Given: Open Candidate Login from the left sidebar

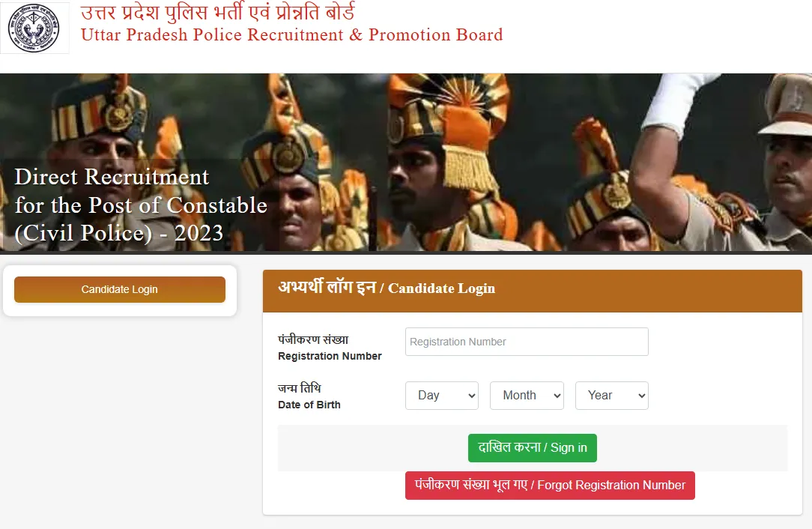Looking at the screenshot, I should point(120,289).
